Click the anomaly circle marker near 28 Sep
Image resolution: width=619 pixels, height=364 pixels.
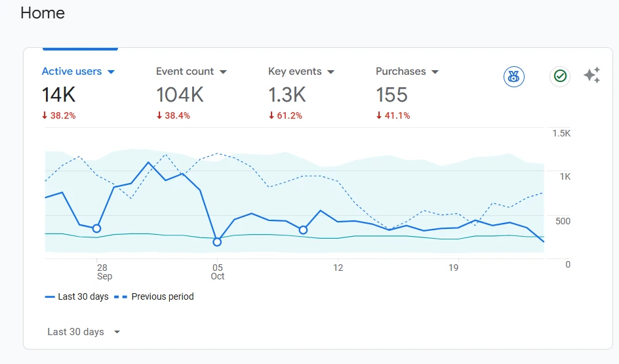(x=96, y=228)
